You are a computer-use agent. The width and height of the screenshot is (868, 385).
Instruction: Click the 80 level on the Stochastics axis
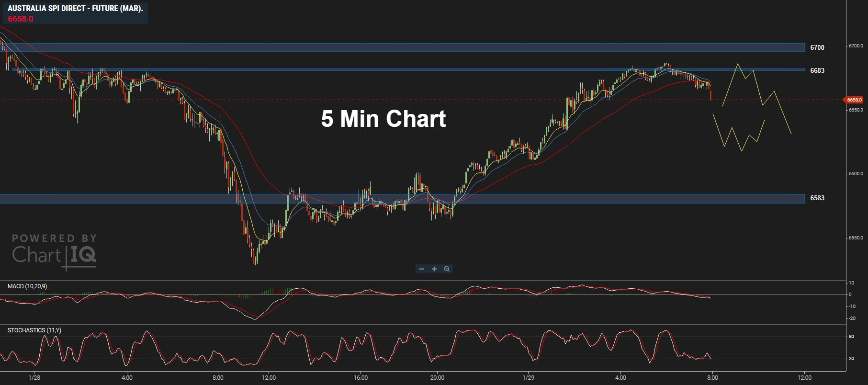[x=851, y=337]
